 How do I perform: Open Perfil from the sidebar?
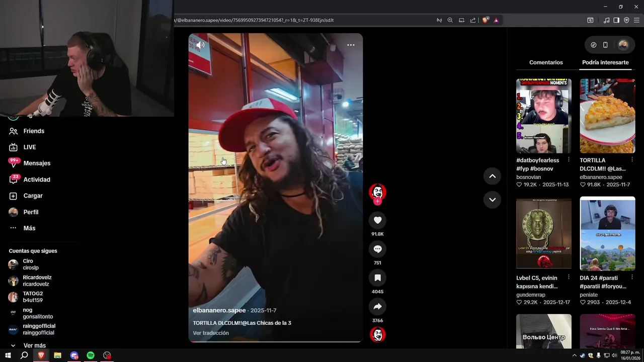(x=31, y=212)
